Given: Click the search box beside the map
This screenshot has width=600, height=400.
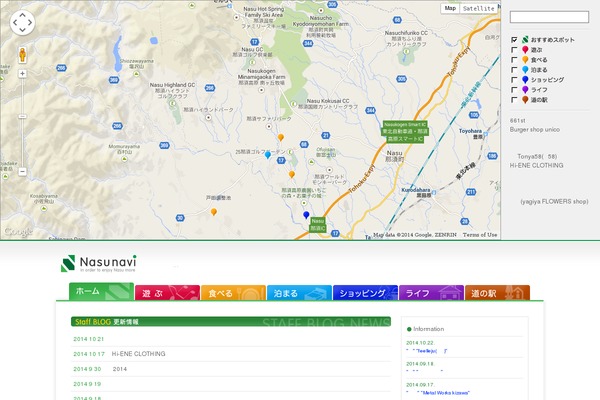Looking at the screenshot, I should coord(549,17).
